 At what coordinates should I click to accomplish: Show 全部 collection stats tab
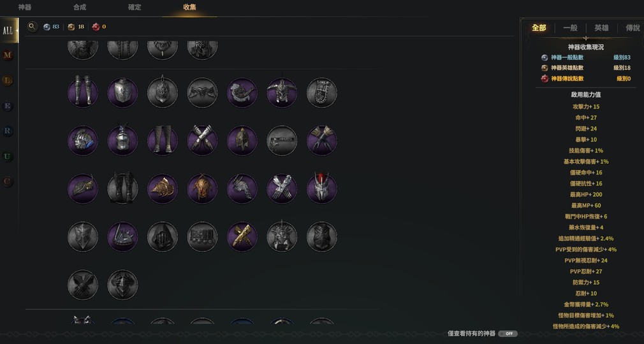point(539,28)
